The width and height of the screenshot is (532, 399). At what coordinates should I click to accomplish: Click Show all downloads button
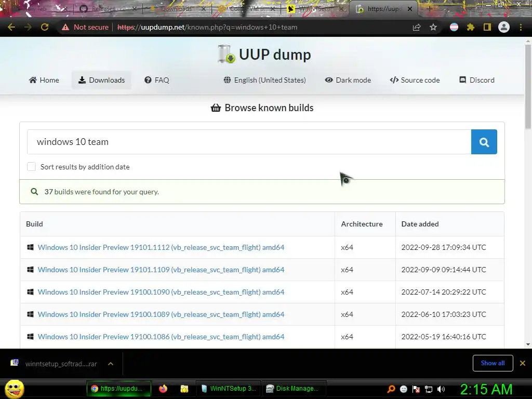(x=493, y=363)
